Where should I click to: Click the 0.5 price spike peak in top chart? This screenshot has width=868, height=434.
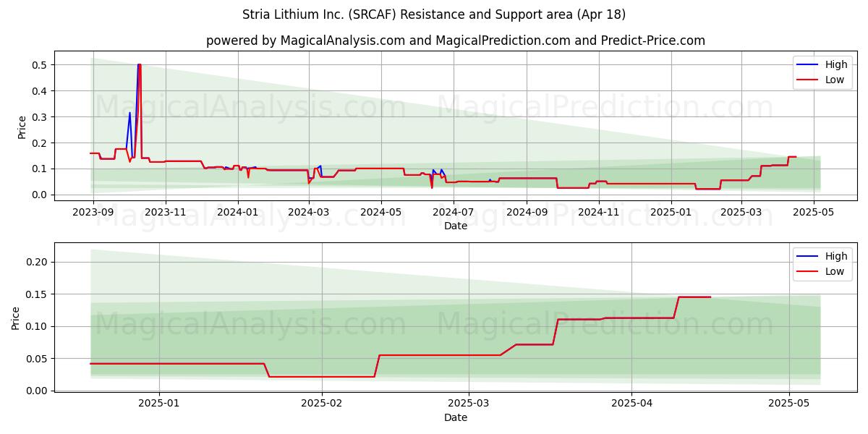pos(139,65)
